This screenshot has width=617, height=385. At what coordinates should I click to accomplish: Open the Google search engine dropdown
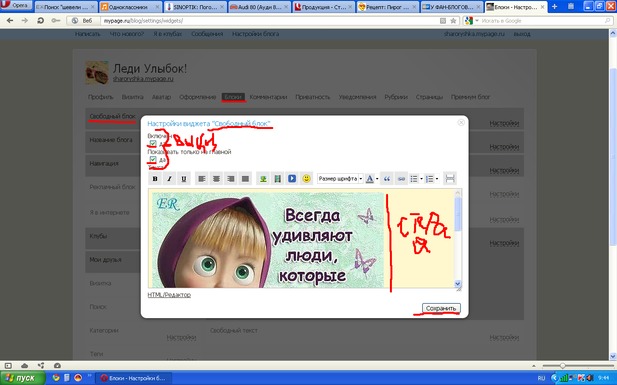coord(471,20)
